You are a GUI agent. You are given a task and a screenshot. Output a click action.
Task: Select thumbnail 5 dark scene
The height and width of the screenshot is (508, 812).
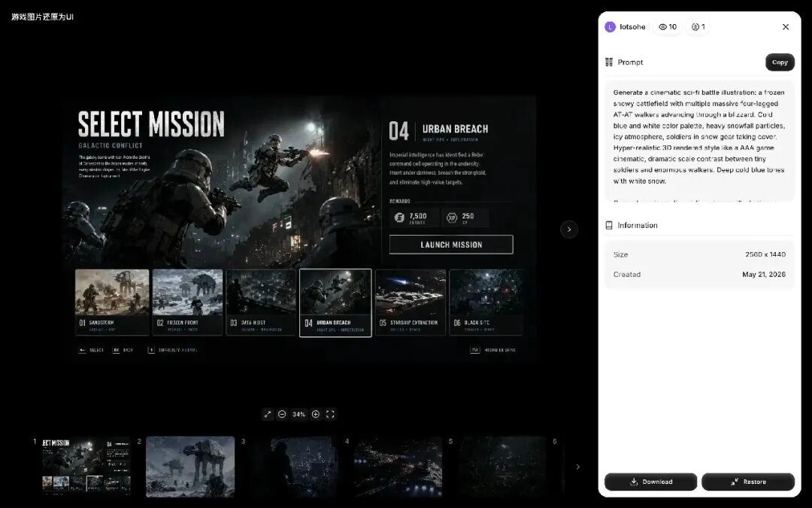501,467
